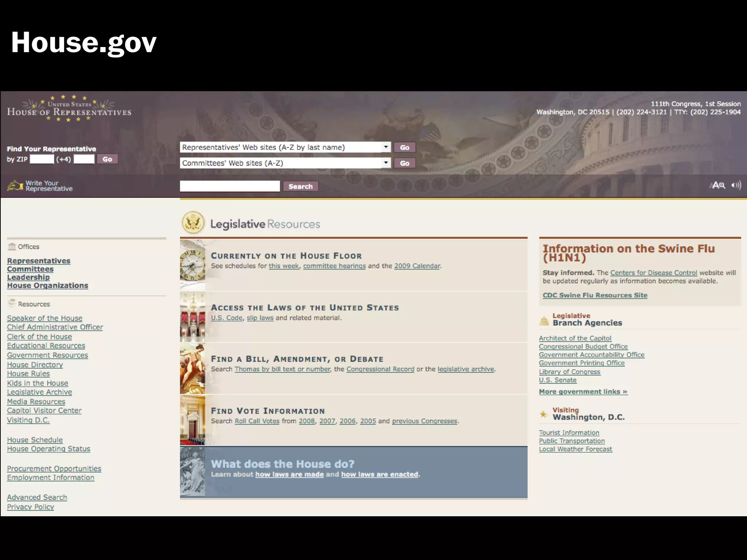Click the Write Your Representative quill icon
Image resolution: width=747 pixels, height=560 pixels.
tap(15, 186)
